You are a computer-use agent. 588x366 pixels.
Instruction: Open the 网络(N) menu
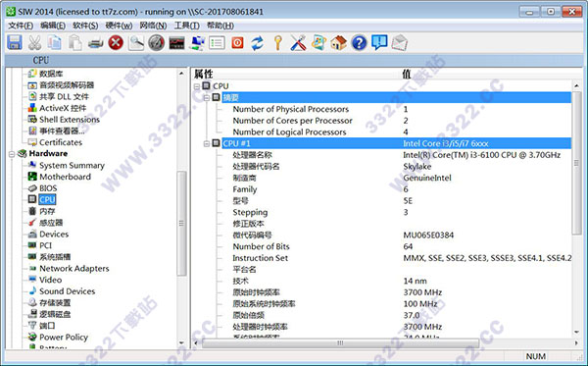tap(153, 26)
